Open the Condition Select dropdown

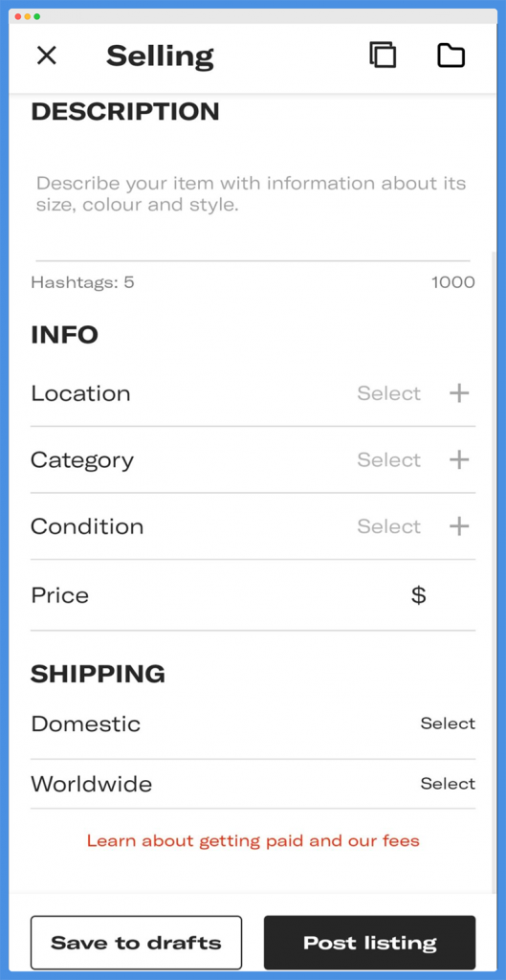pyautogui.click(x=388, y=526)
